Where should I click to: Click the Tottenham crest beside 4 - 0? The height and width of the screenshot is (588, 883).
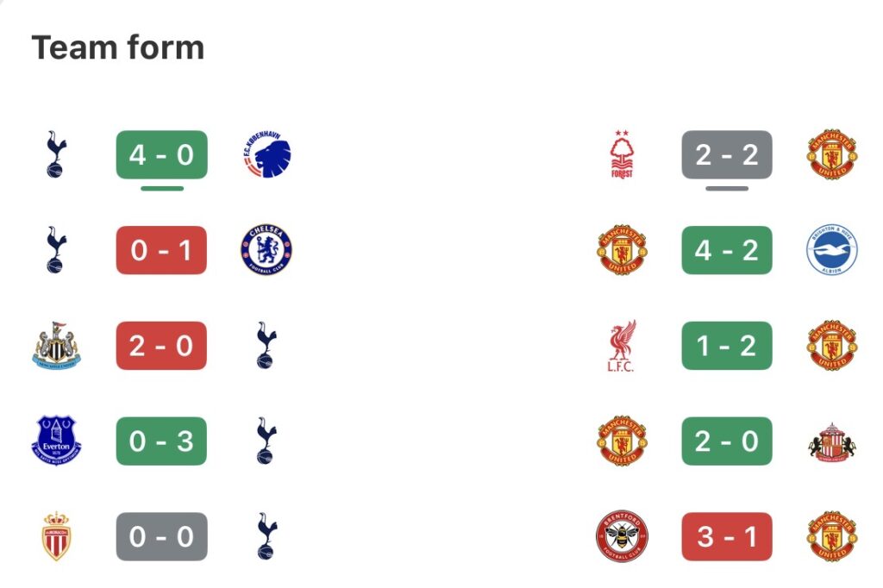tap(56, 156)
